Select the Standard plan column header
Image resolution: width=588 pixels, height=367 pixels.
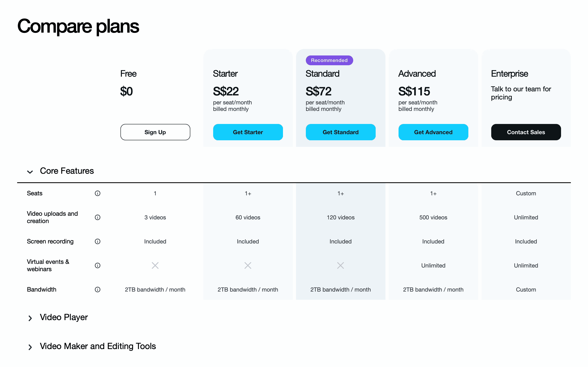pos(322,74)
